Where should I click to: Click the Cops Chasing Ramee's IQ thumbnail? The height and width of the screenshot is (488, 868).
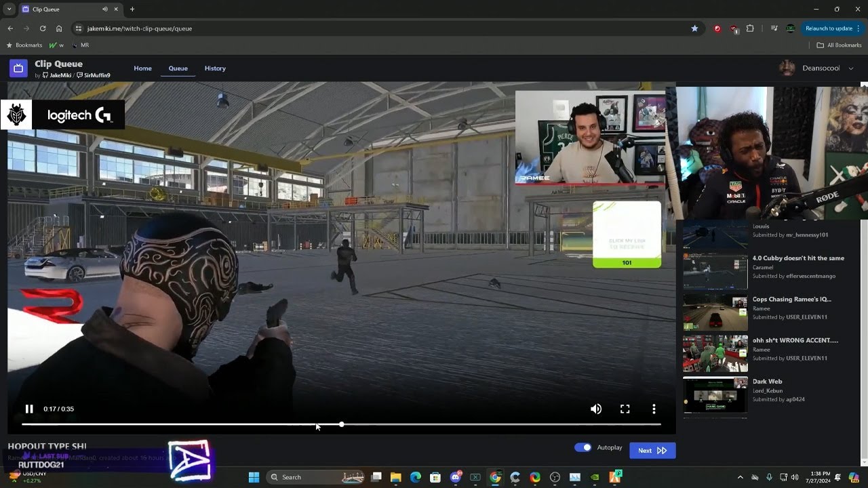[715, 312]
